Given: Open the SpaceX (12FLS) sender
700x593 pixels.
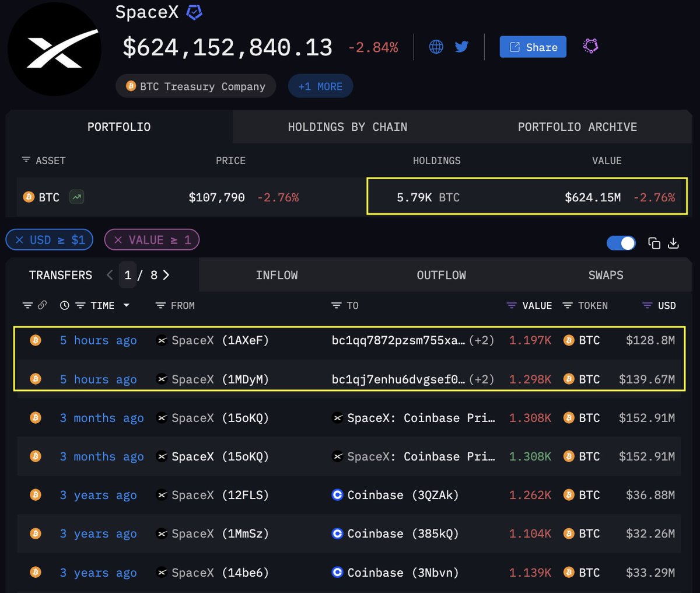Looking at the screenshot, I should click(220, 495).
